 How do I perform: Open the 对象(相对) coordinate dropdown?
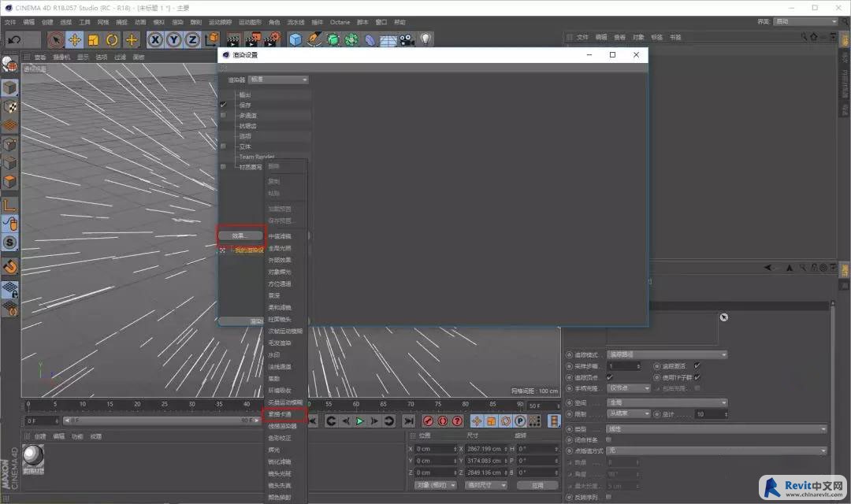click(x=436, y=485)
